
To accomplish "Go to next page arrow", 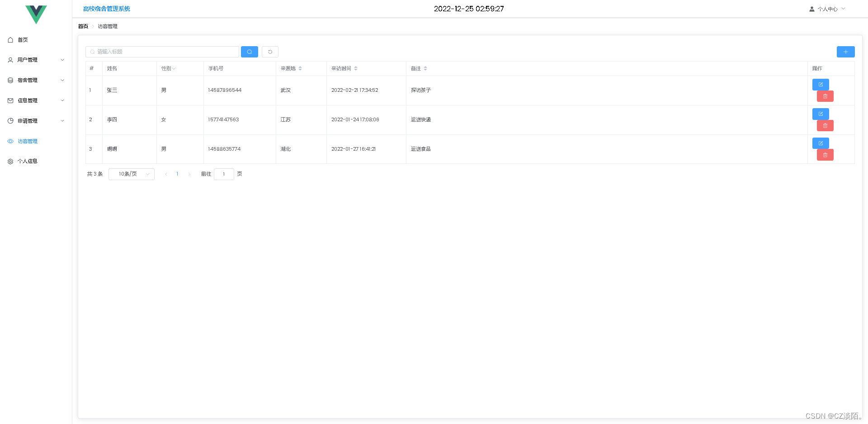I will tap(189, 174).
